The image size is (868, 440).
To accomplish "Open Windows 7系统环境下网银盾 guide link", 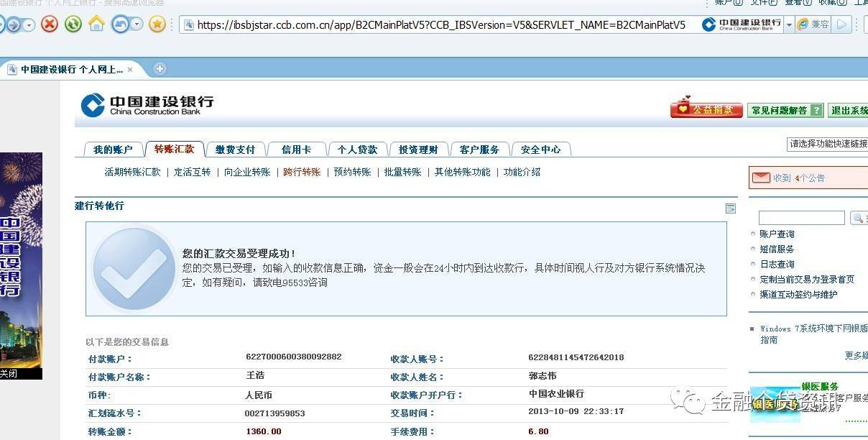I will pyautogui.click(x=813, y=334).
